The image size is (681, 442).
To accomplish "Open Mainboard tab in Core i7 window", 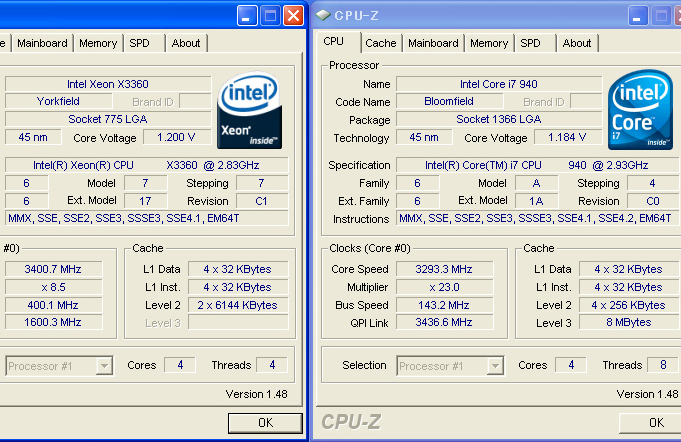I will (433, 43).
